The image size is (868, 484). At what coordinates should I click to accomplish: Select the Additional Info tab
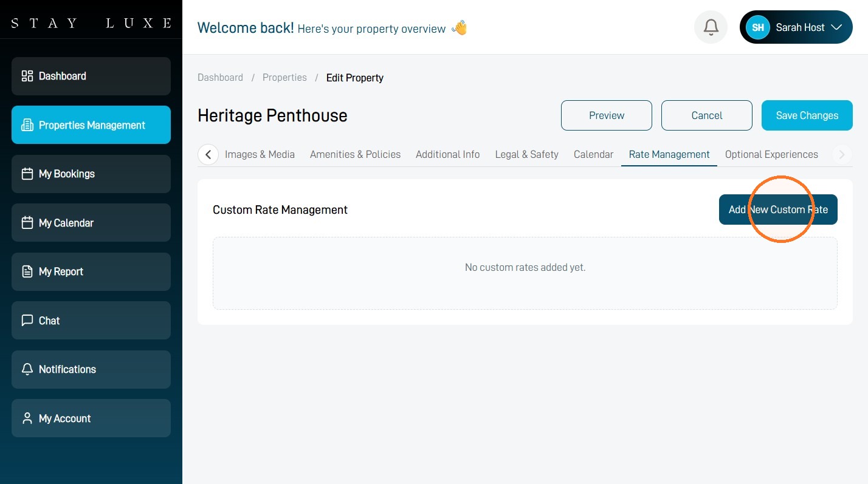click(x=447, y=154)
